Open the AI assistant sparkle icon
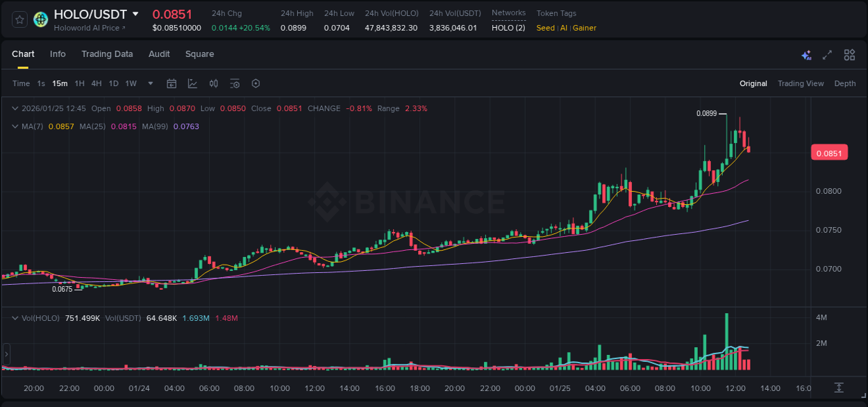This screenshot has width=868, height=407. click(806, 55)
